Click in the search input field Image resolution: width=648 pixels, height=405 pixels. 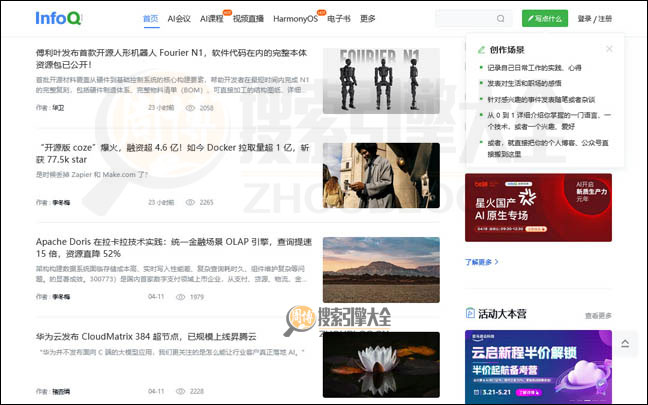(x=474, y=19)
